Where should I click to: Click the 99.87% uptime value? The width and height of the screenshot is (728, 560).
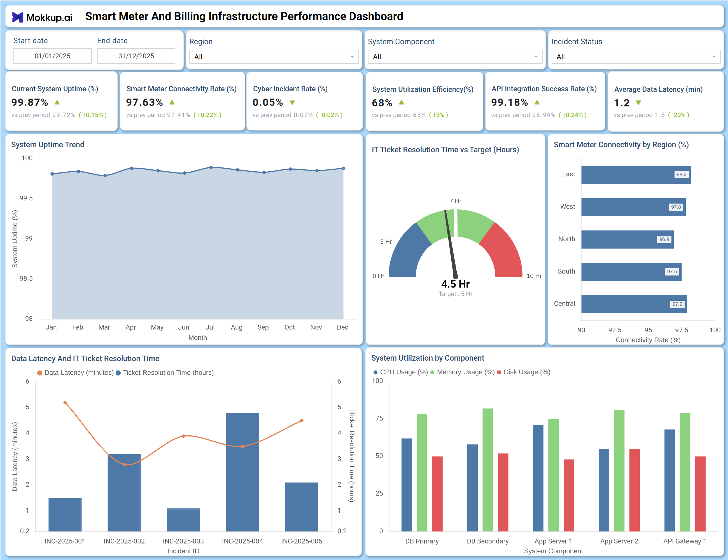tap(30, 102)
